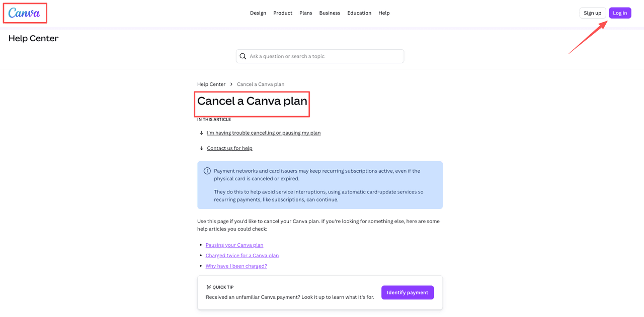Navigate to Help Center via the breadcrumb
Image resolution: width=644 pixels, height=317 pixels.
click(211, 84)
